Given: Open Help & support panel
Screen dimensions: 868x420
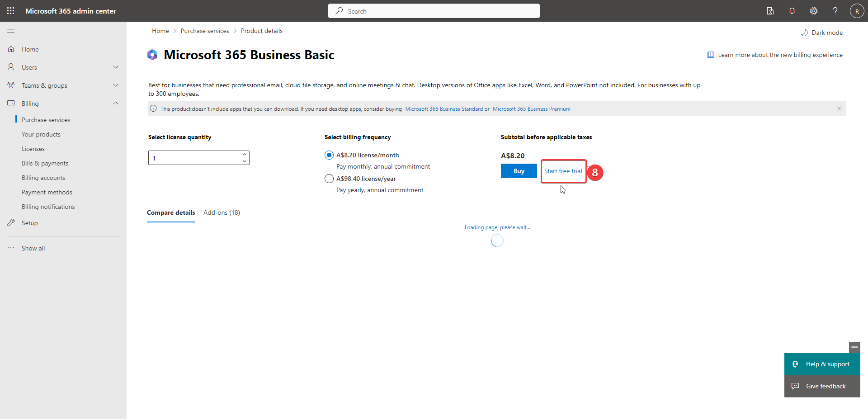Looking at the screenshot, I should click(822, 364).
